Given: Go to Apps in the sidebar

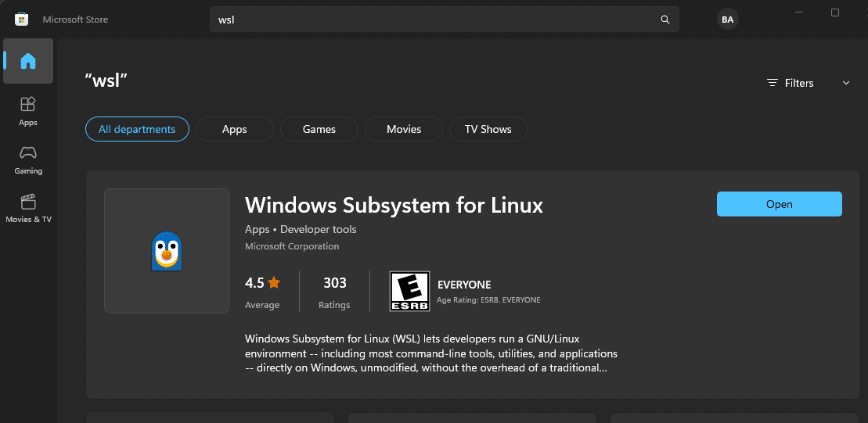Looking at the screenshot, I should (x=28, y=111).
